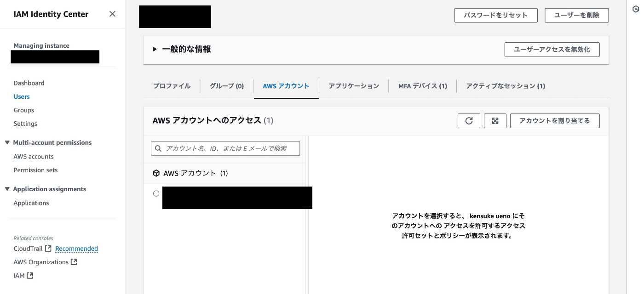Click the IAM external link icon

tap(30, 276)
